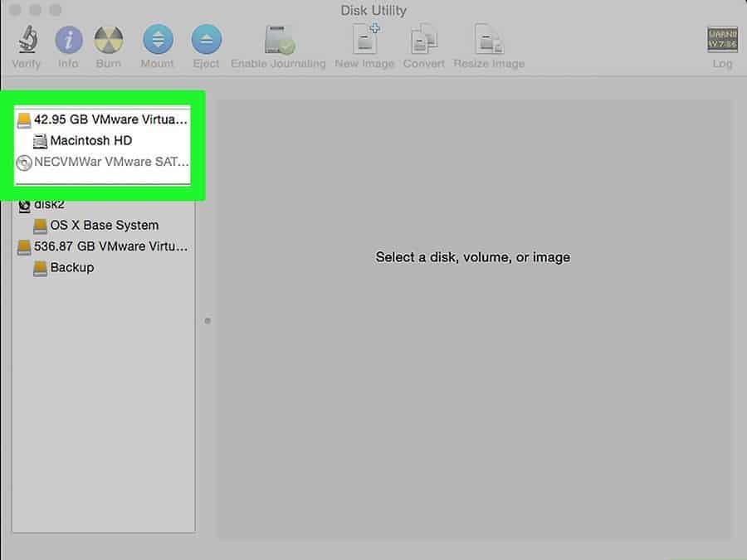Click the Mount toolbar icon
747x560 pixels.
point(158,40)
